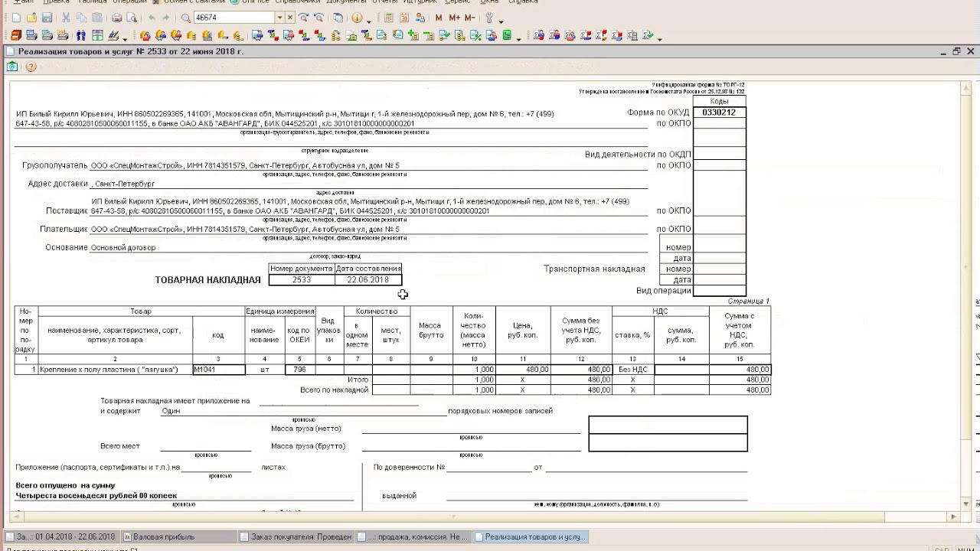Click the M+ memory add button
This screenshot has width=980, height=551.
(x=454, y=18)
